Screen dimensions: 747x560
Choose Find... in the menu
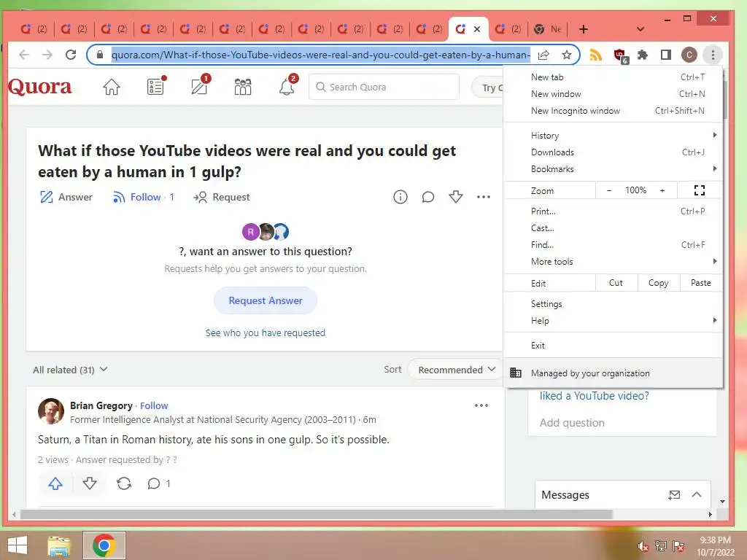click(613, 245)
